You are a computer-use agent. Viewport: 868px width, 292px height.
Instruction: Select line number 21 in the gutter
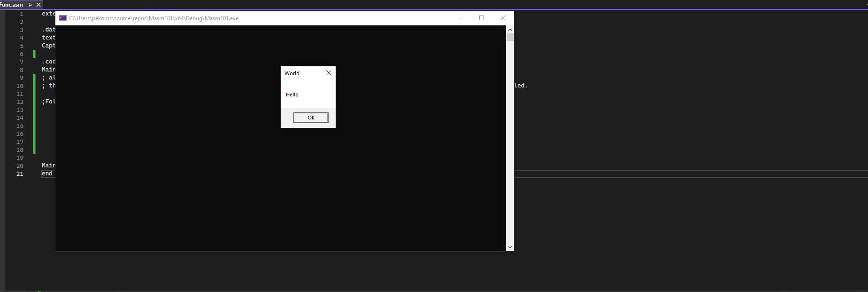coord(20,174)
